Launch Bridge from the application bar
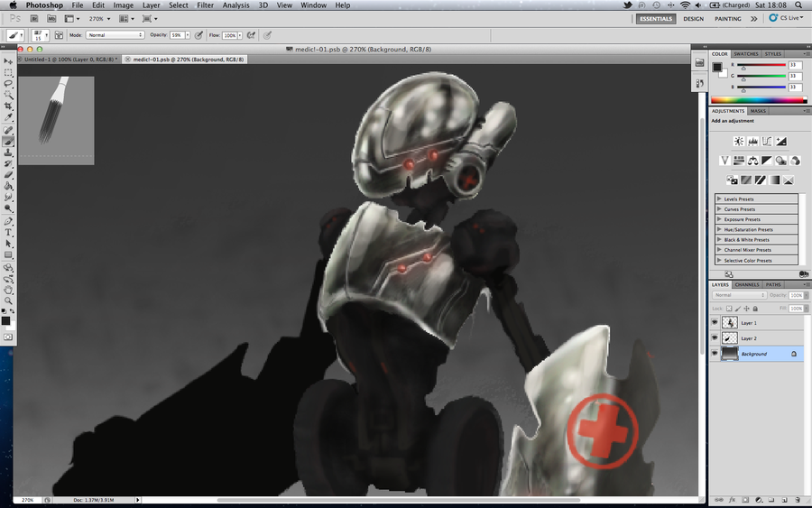The width and height of the screenshot is (812, 508). 34,19
